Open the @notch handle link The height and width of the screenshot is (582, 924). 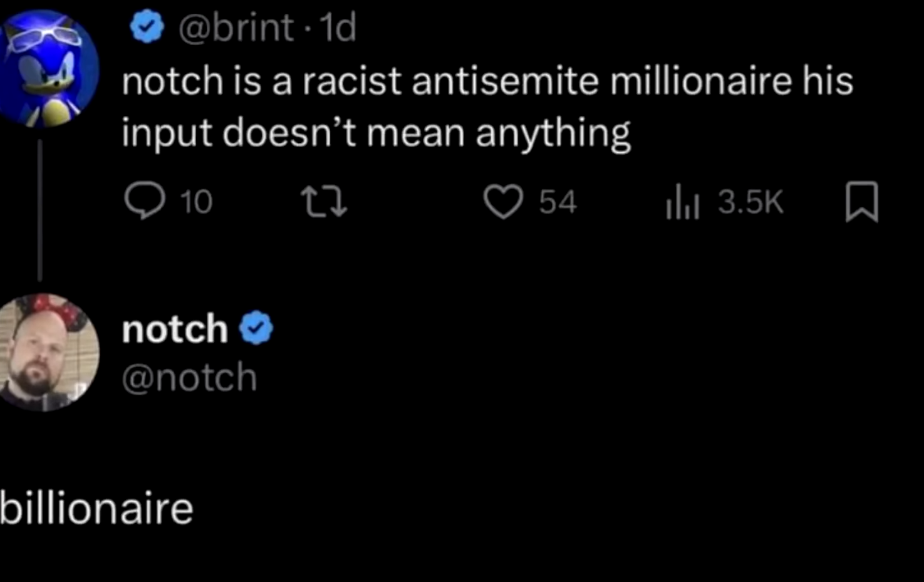coord(189,378)
